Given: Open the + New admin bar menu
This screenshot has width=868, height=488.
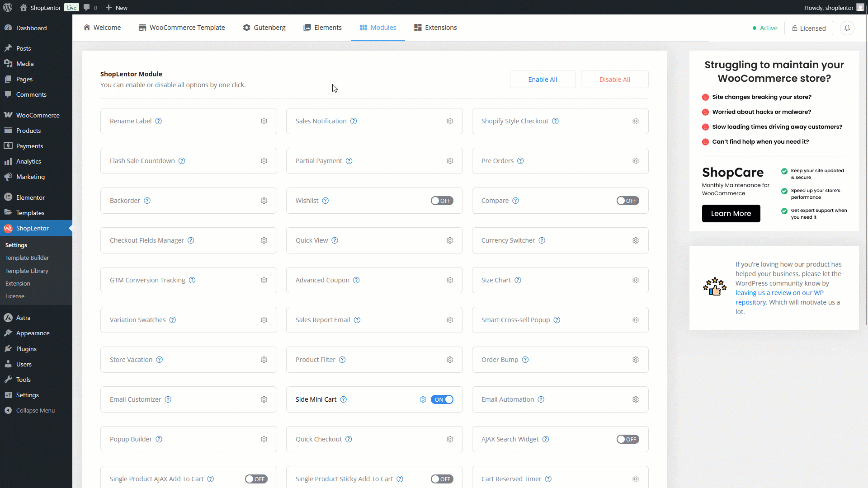Looking at the screenshot, I should click(116, 8).
